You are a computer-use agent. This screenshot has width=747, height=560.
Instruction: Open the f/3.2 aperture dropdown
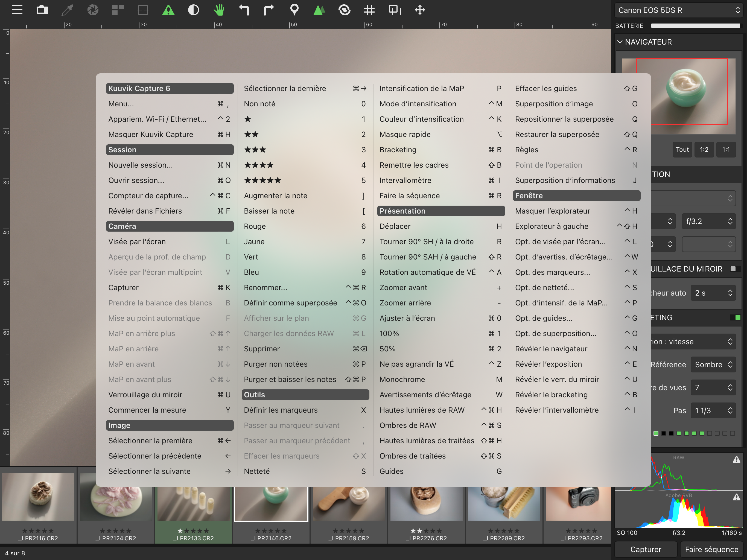click(x=708, y=221)
